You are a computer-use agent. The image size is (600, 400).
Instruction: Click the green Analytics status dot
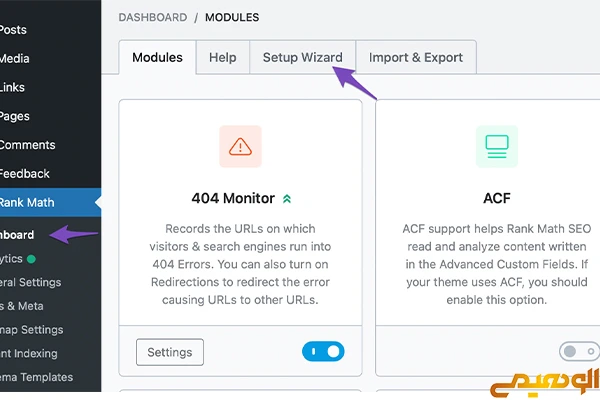[x=31, y=259]
